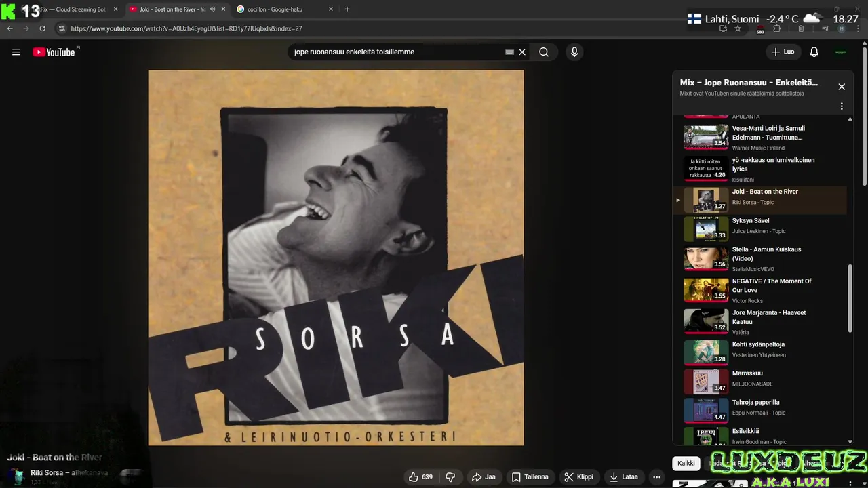Close the Cloud Streaming Bot tab

(115, 9)
